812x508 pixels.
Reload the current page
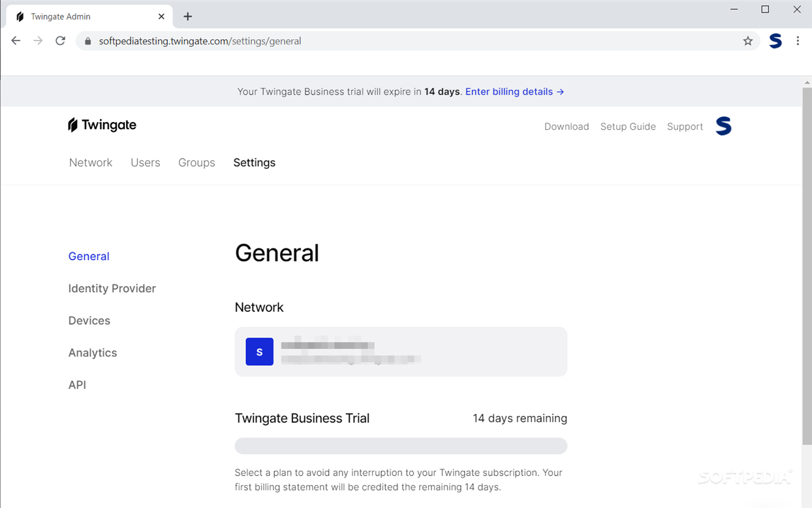click(x=60, y=40)
